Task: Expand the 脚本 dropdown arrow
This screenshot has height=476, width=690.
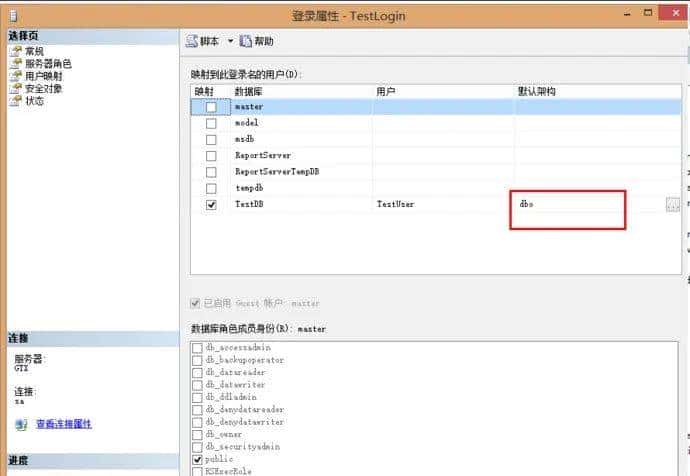Action: click(230, 41)
